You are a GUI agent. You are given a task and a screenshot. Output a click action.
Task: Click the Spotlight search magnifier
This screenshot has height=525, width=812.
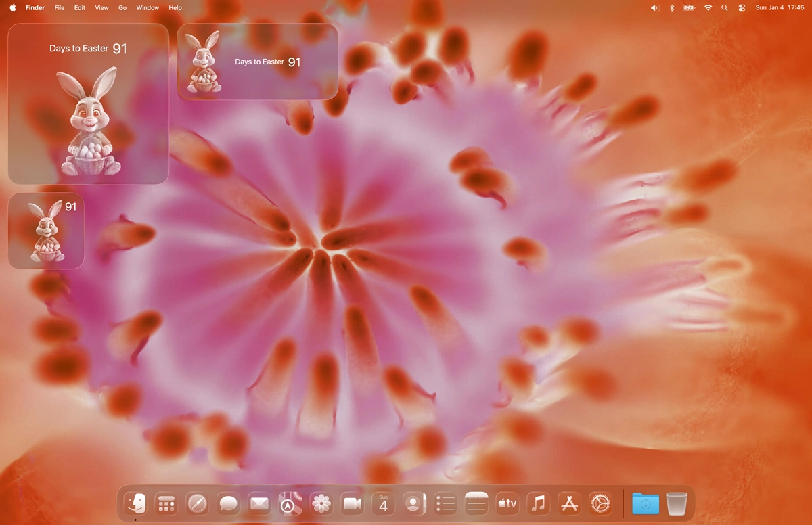pyautogui.click(x=724, y=7)
